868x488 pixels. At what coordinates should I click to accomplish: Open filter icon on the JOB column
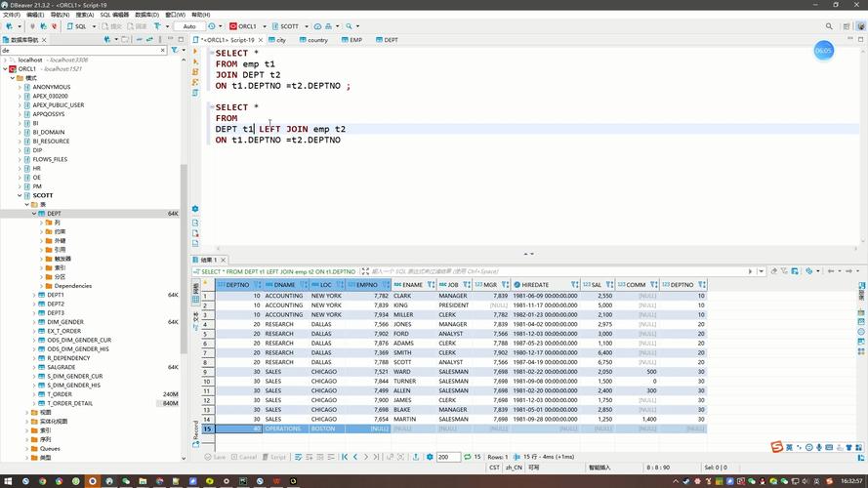point(467,284)
